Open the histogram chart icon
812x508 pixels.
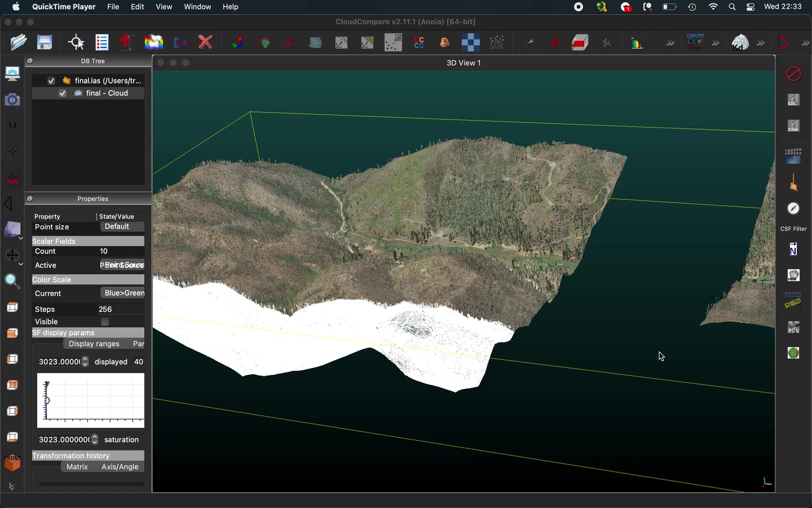pos(637,43)
